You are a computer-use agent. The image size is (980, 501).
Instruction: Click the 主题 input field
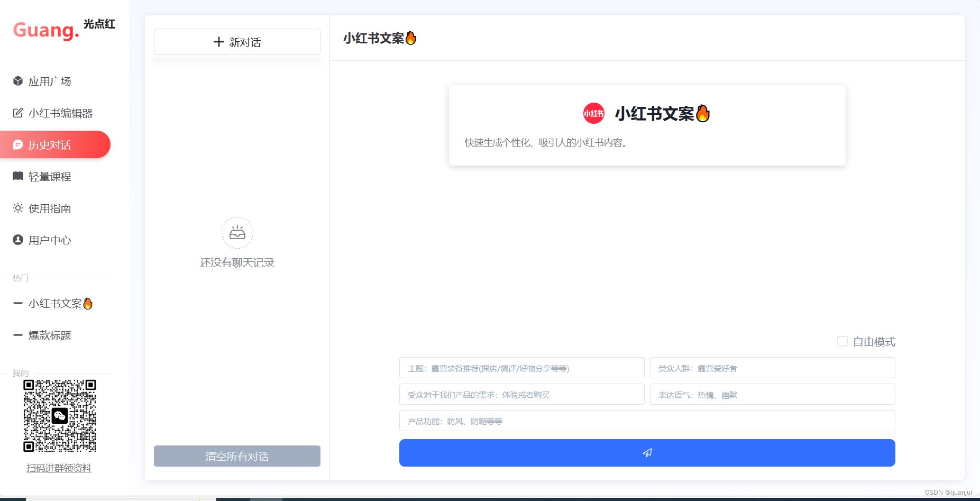522,368
